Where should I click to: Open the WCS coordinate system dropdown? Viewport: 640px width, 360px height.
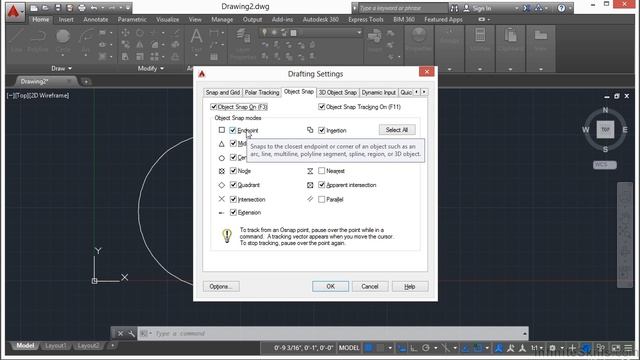(604, 164)
